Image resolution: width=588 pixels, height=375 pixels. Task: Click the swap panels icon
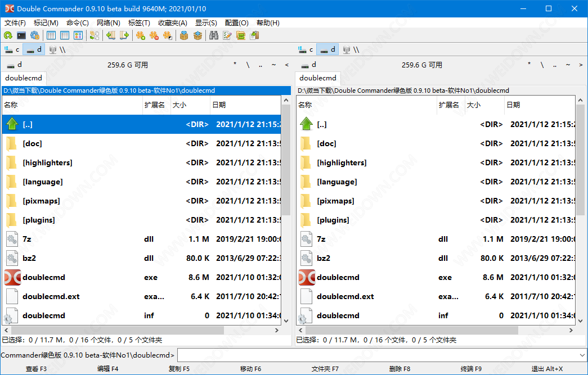95,35
